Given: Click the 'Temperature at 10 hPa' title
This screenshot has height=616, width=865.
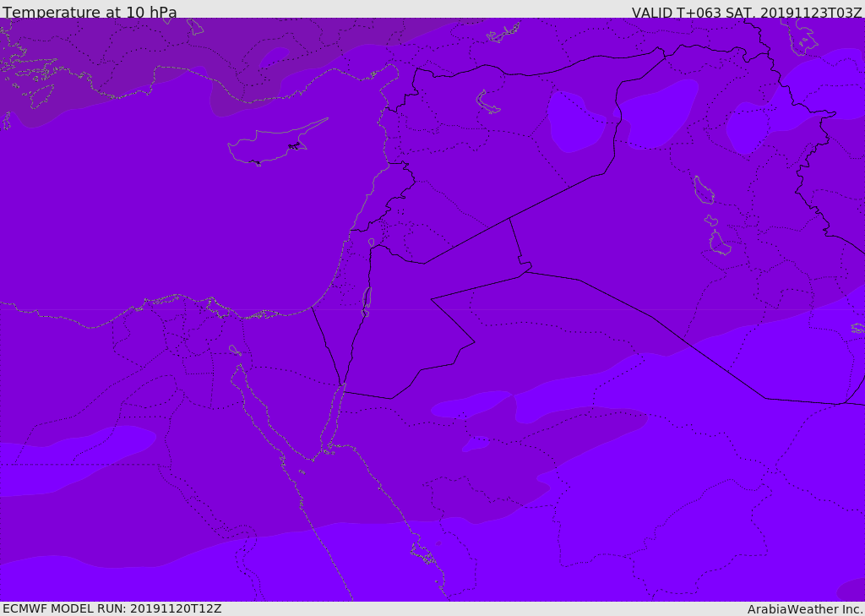Looking at the screenshot, I should point(90,12).
